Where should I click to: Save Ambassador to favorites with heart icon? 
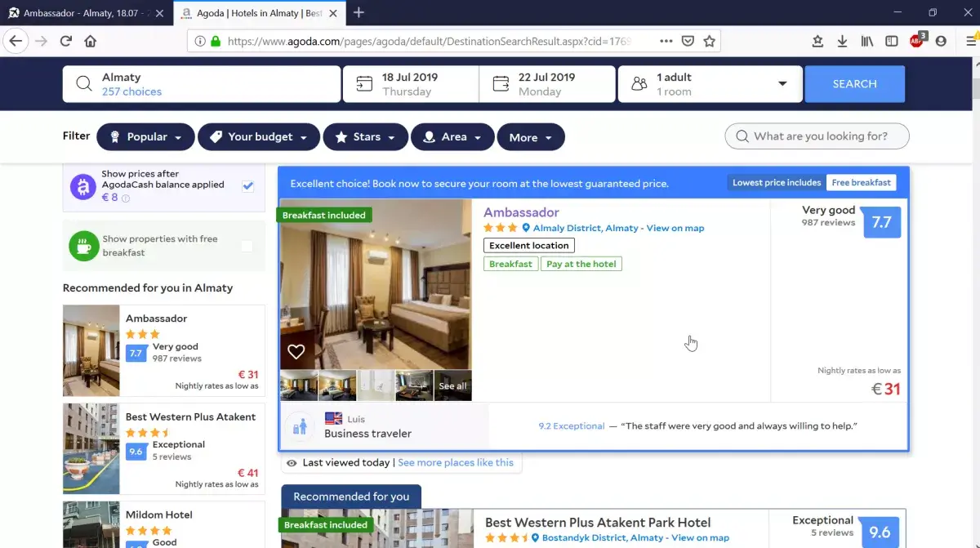click(x=296, y=352)
